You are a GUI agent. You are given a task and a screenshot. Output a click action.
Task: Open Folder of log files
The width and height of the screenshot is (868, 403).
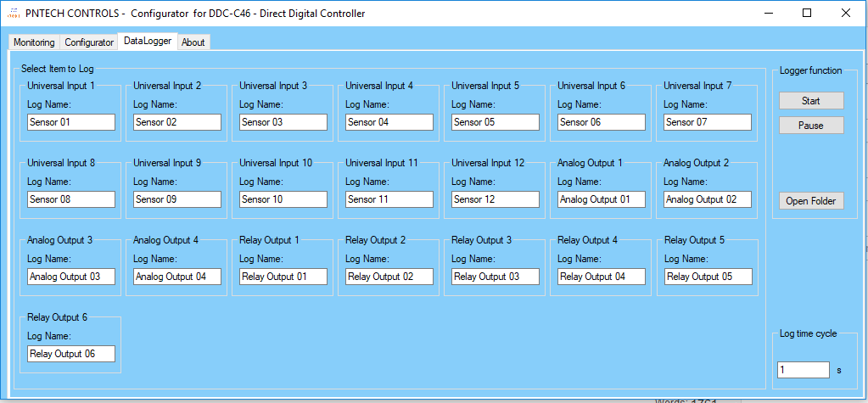pyautogui.click(x=811, y=201)
